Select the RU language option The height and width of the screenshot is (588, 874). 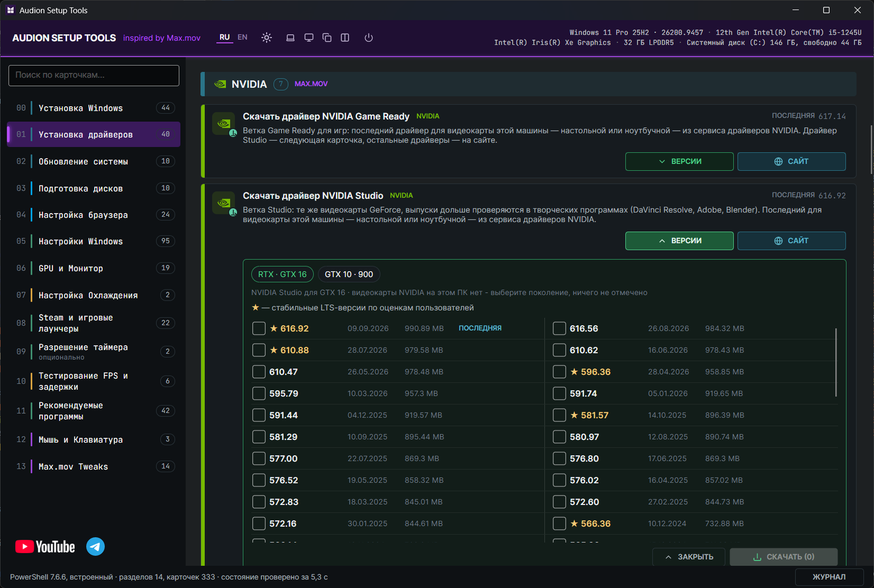[225, 37]
